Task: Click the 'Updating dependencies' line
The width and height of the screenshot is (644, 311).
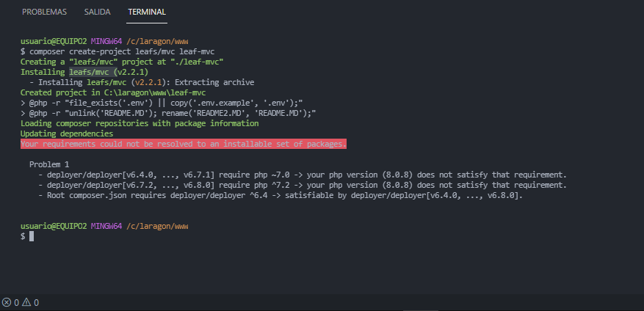Action: 67,133
